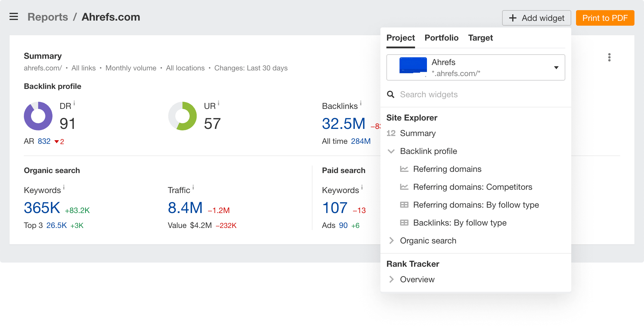Viewport: 644px width, 327px height.
Task: Click the Rank Tracker section heading
Action: 413,264
